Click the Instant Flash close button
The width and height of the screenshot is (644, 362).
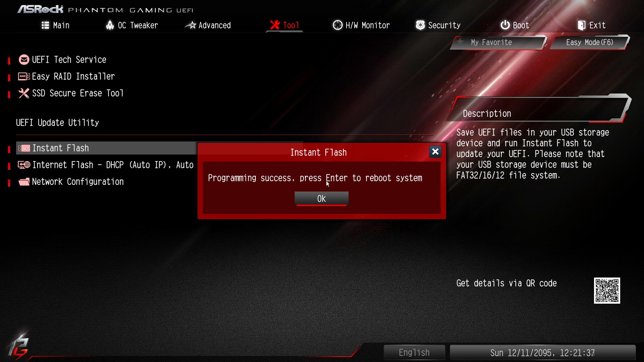435,152
